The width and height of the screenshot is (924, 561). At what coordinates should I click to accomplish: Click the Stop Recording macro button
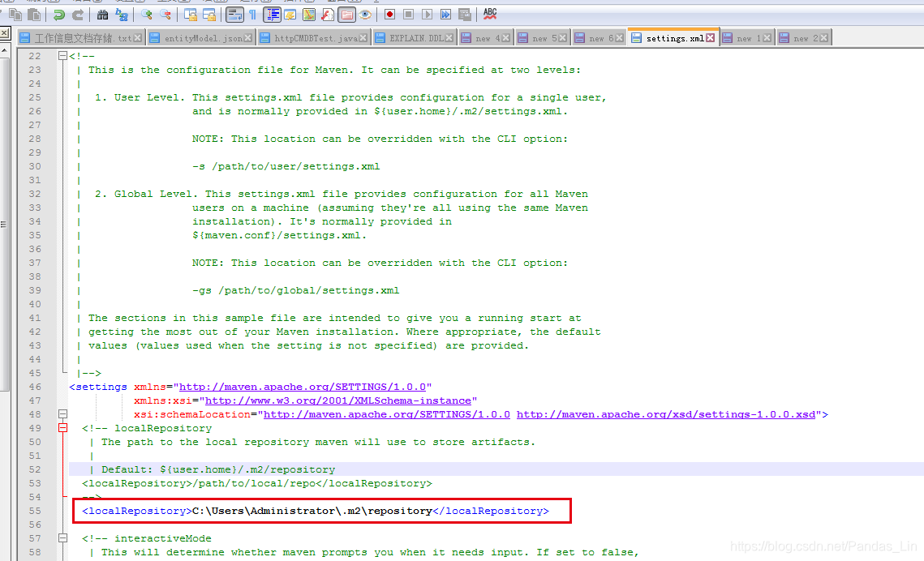(x=408, y=14)
